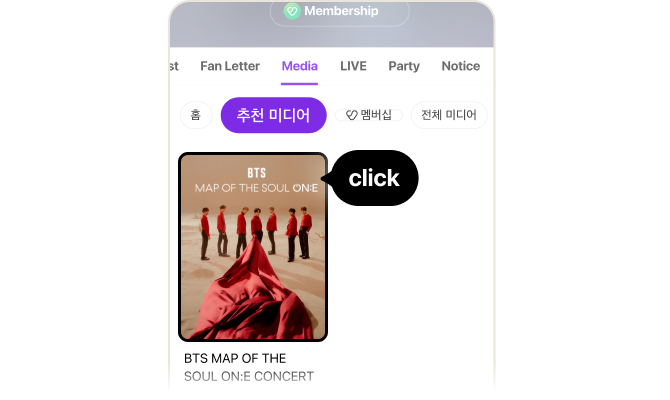Switch to the Fan Letter tab
The height and width of the screenshot is (400, 670).
(x=230, y=66)
